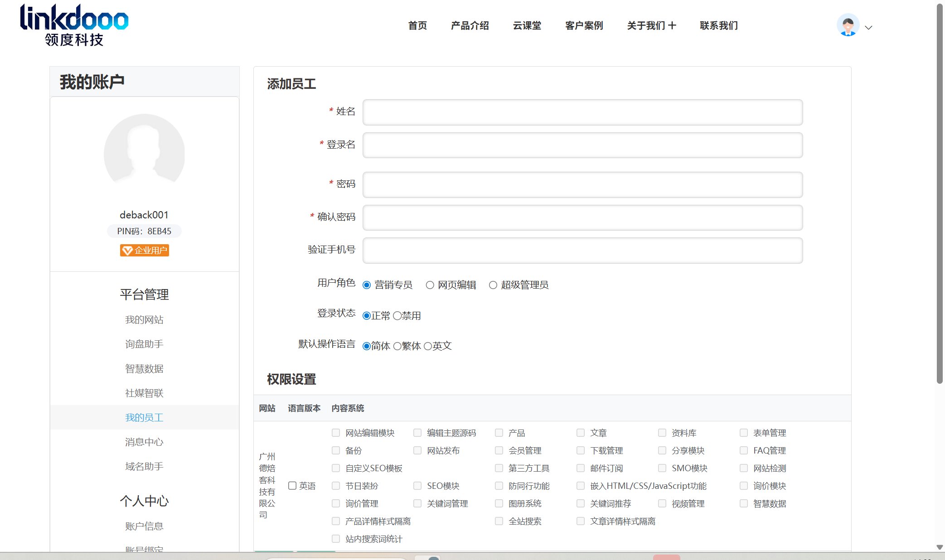
Task: Click the 验证手机号 input field
Action: pos(582,251)
